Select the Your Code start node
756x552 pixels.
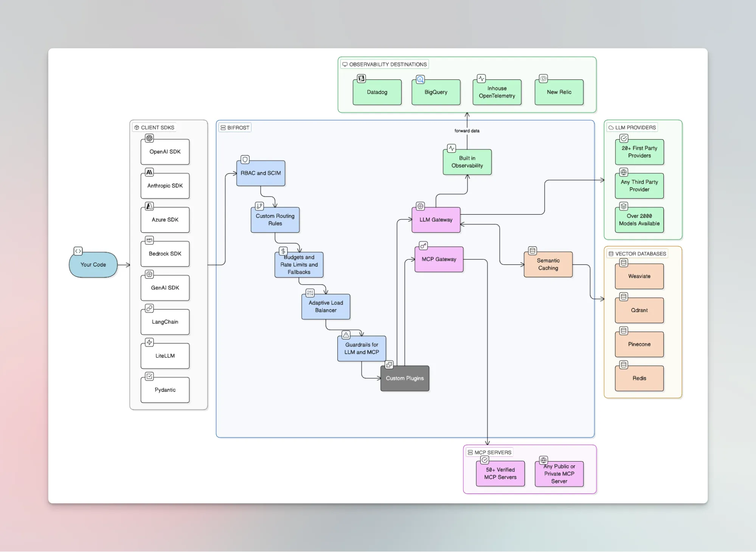pyautogui.click(x=93, y=265)
